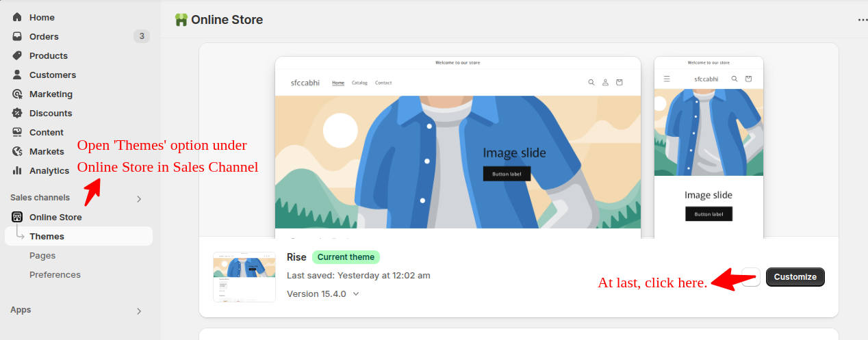The height and width of the screenshot is (340, 868).
Task: Click the search icon in mobile preview
Action: click(x=735, y=79)
